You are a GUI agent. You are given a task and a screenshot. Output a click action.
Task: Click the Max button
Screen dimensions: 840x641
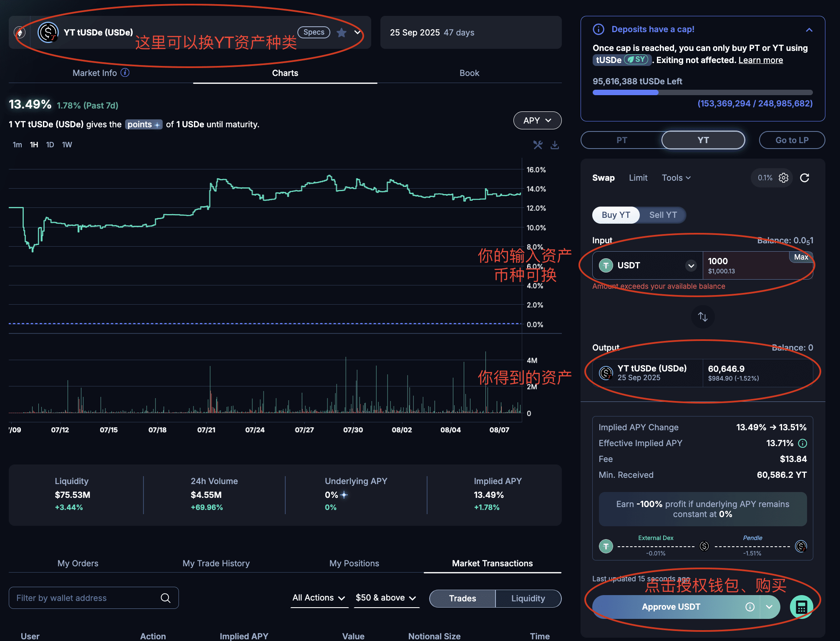click(801, 257)
